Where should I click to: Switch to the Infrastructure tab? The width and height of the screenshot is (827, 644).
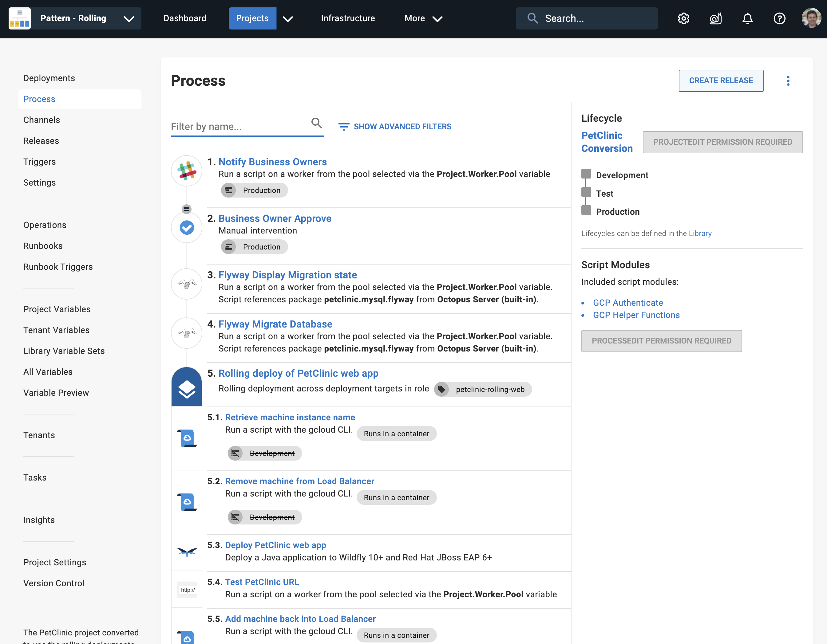point(348,18)
